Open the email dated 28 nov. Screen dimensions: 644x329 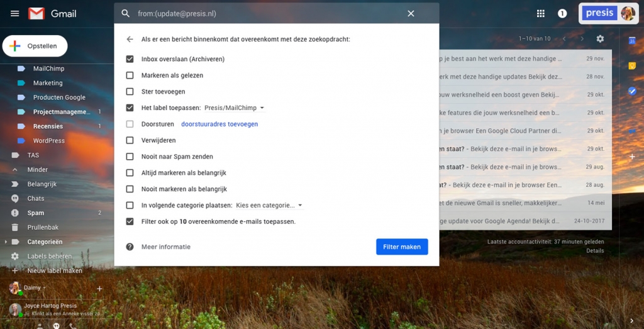click(x=525, y=76)
